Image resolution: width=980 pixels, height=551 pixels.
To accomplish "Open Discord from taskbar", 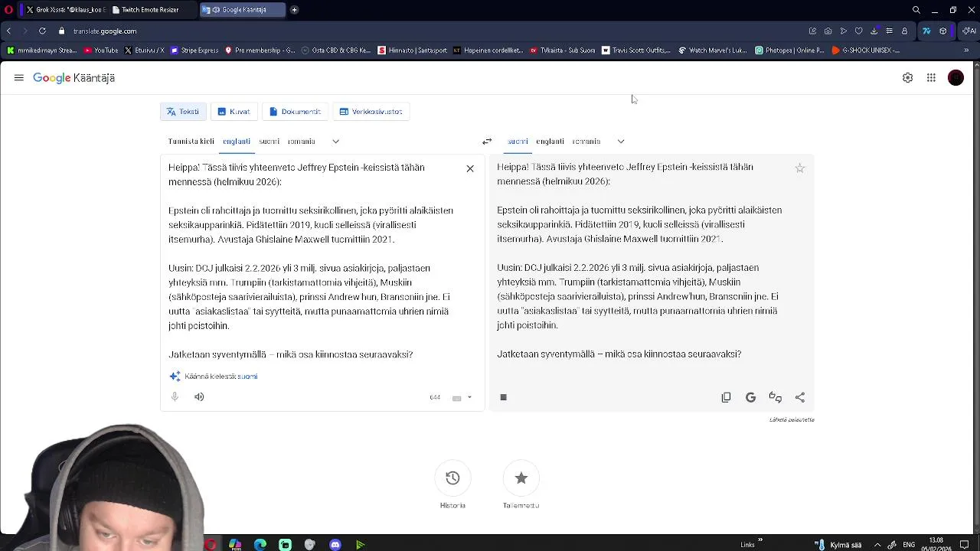I will (335, 545).
